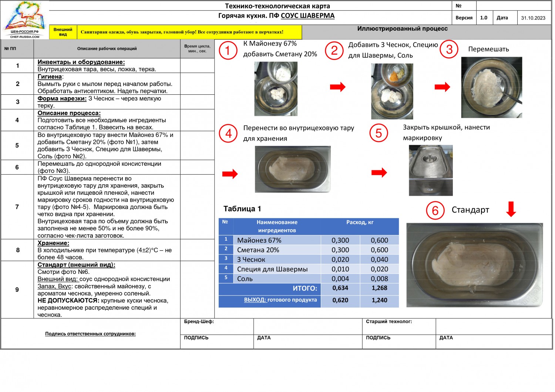Open the large Стандарт sauce photo
The width and height of the screenshot is (555, 392).
pyautogui.click(x=475, y=265)
